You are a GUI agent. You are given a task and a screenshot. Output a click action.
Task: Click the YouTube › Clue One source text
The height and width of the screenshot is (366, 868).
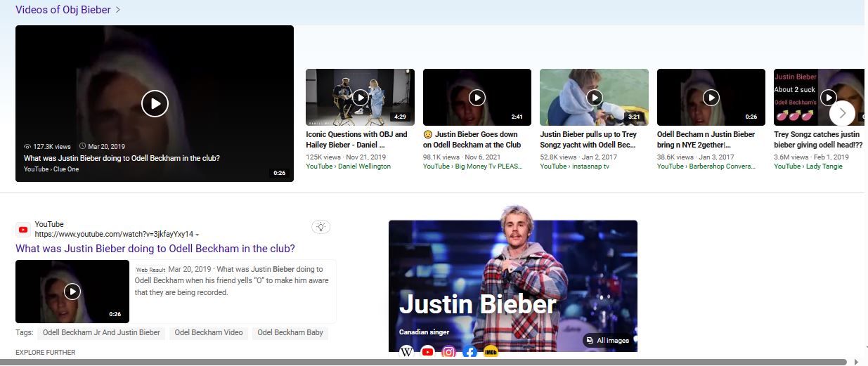tap(51, 169)
